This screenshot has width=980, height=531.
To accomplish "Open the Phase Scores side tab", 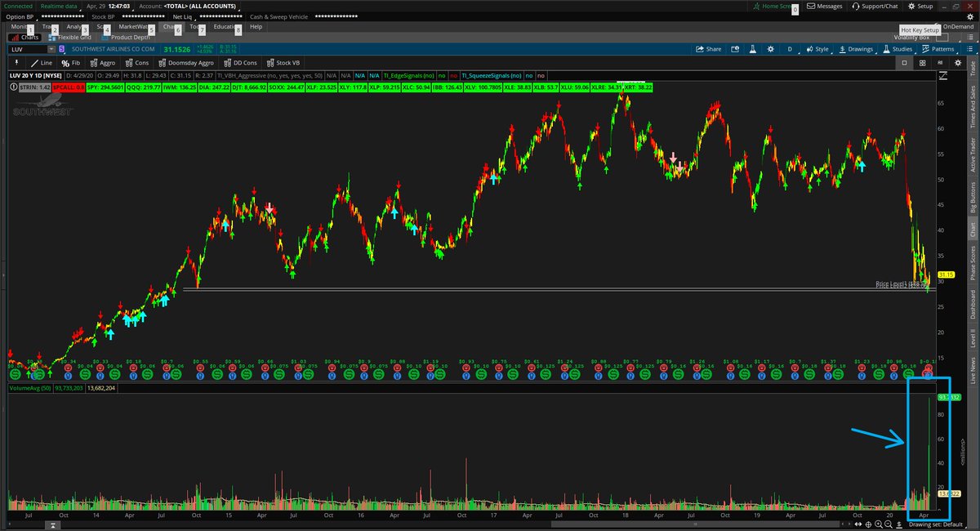I will (973, 261).
